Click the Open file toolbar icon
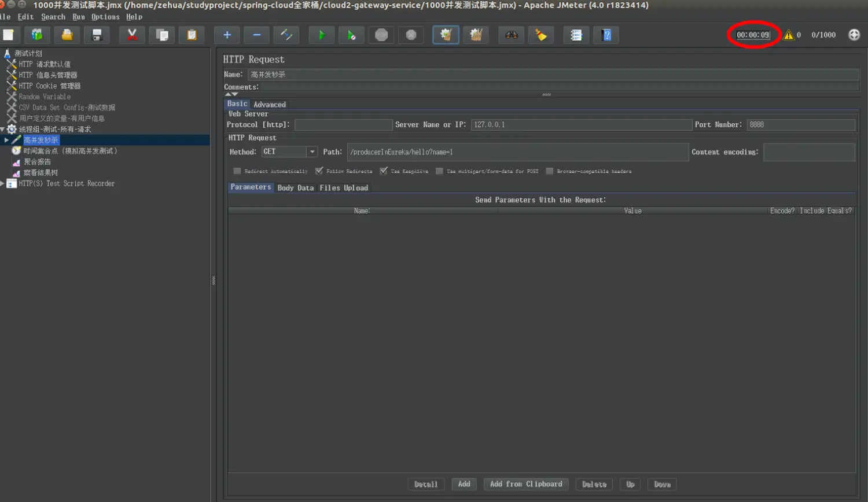Screen dimensions: 868x502 pos(67,35)
